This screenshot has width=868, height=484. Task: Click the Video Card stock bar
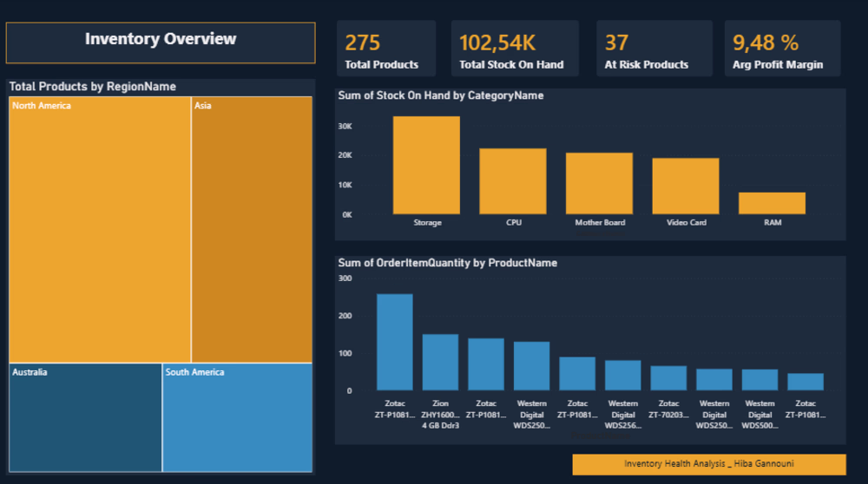point(686,186)
